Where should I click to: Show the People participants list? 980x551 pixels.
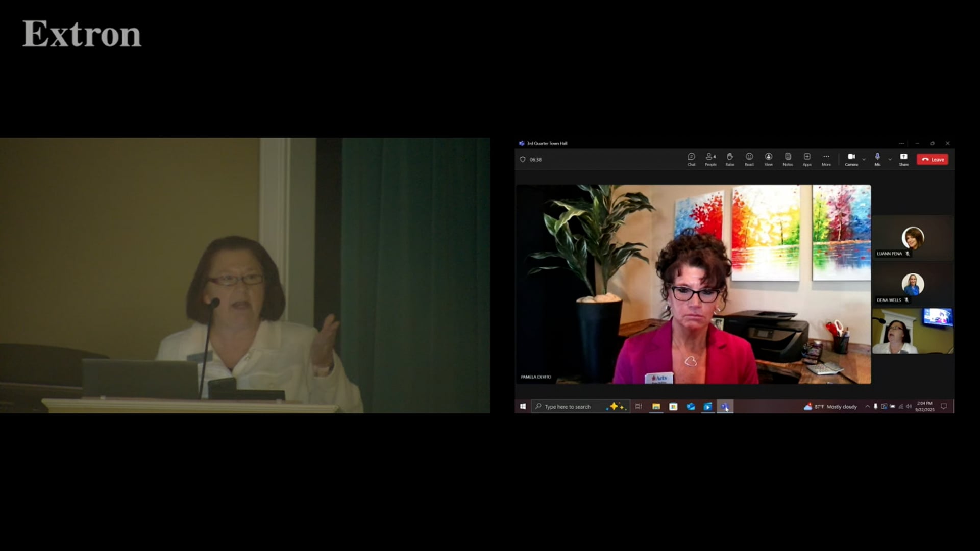click(710, 159)
